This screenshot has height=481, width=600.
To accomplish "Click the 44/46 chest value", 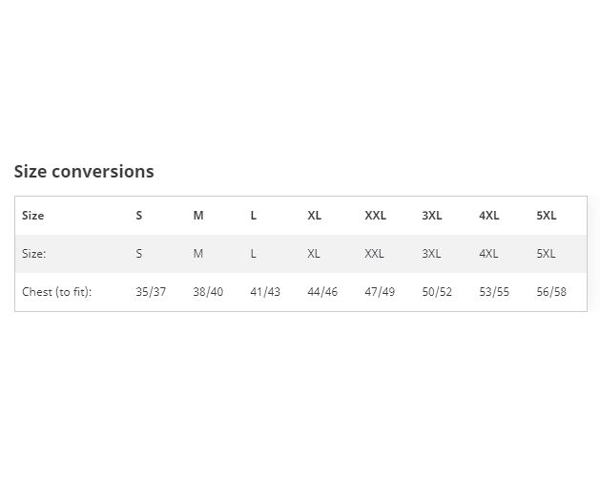I will tap(323, 292).
